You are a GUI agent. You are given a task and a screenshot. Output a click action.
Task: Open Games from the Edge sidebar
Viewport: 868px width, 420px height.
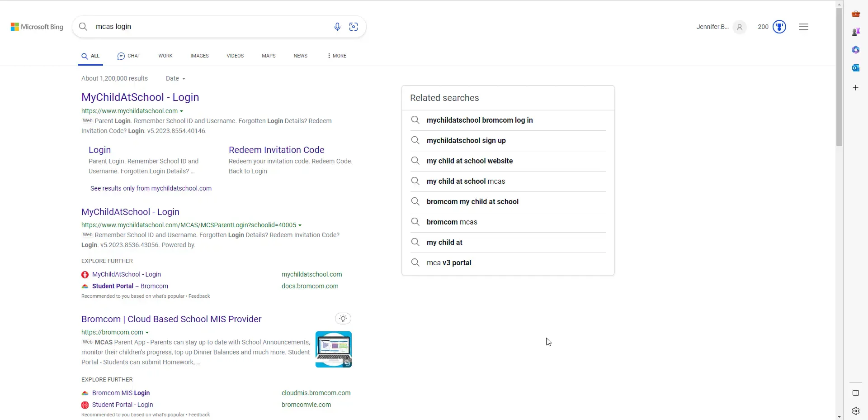coord(856,32)
